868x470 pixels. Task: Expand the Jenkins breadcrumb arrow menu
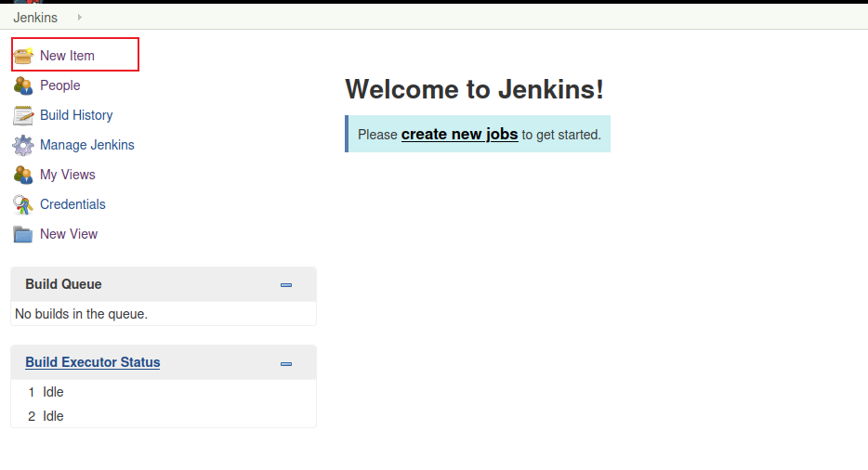click(x=80, y=17)
